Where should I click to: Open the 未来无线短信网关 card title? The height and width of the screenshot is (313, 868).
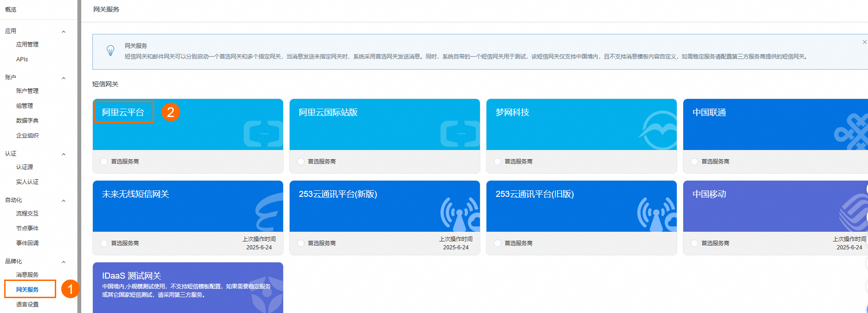pyautogui.click(x=136, y=194)
